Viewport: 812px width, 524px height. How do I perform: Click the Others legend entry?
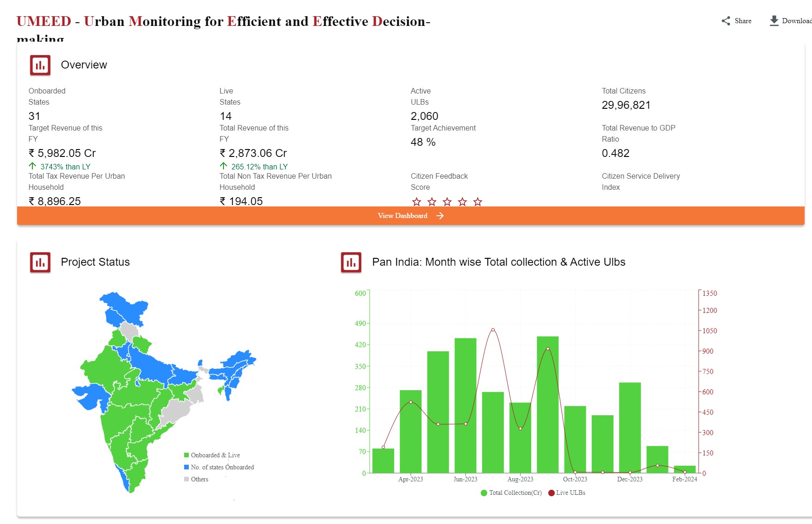click(196, 480)
